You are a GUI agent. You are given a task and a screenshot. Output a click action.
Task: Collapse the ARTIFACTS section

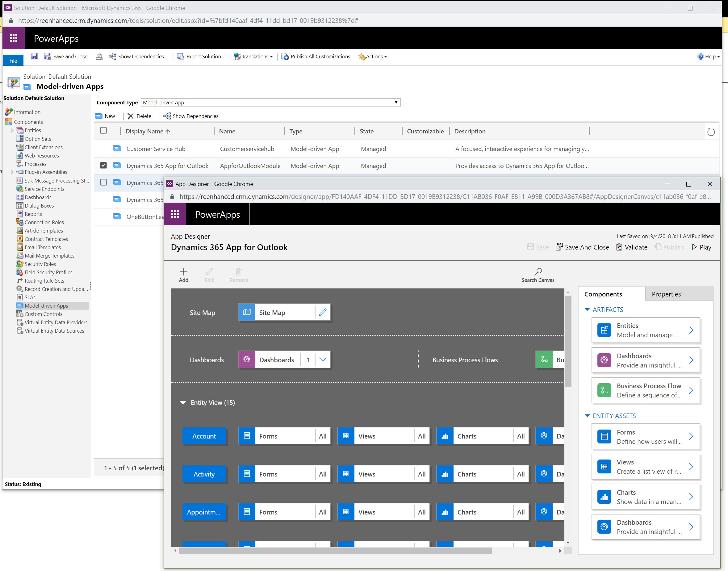click(587, 309)
